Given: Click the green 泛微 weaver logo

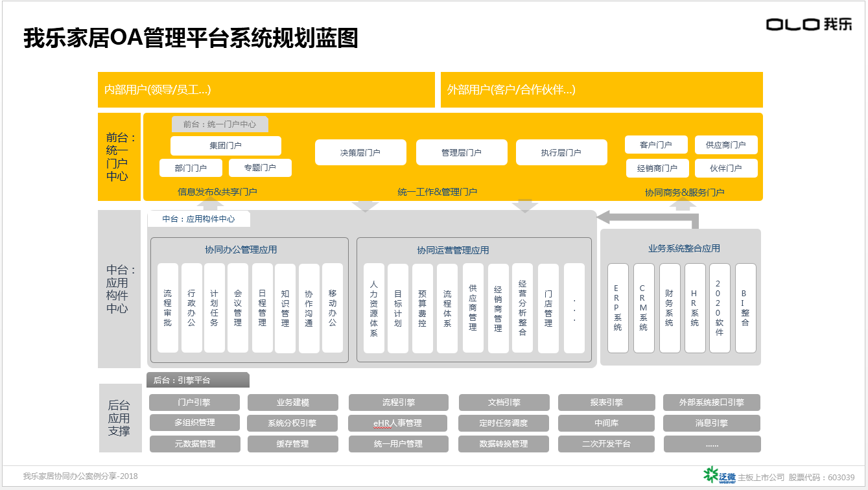Looking at the screenshot, I should pyautogui.click(x=720, y=476).
